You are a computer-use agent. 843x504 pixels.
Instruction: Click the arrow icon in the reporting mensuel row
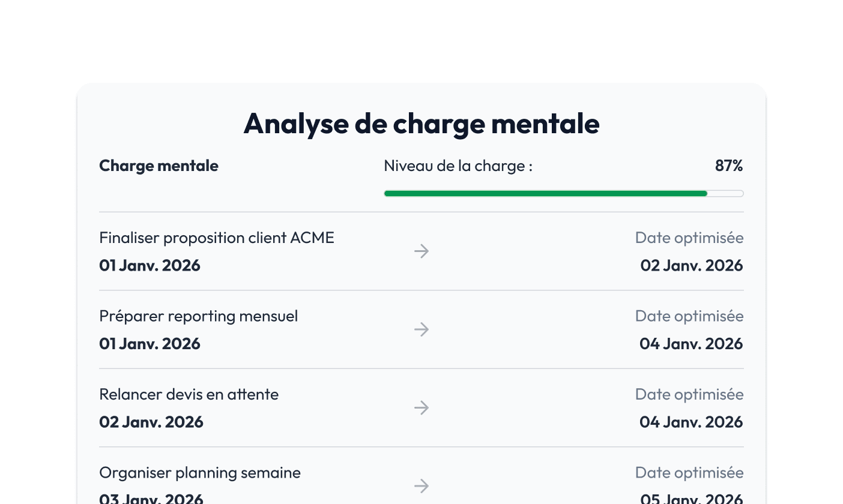coord(421,329)
